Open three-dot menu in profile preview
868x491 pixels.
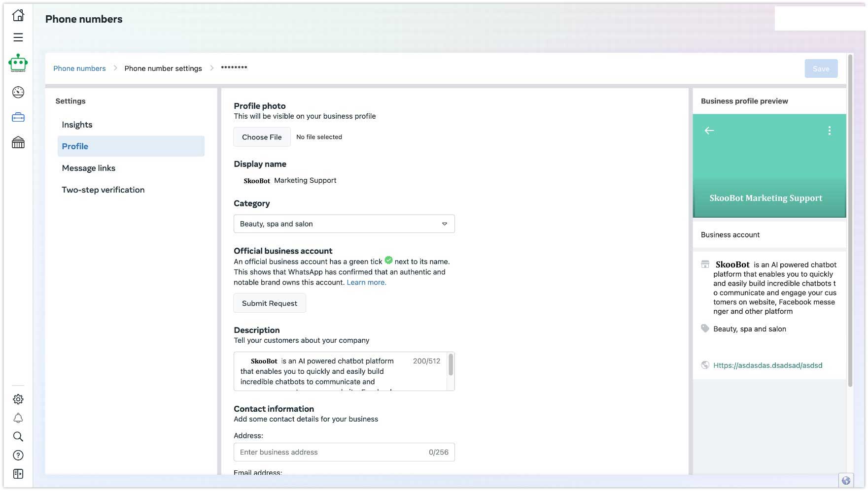pos(830,131)
